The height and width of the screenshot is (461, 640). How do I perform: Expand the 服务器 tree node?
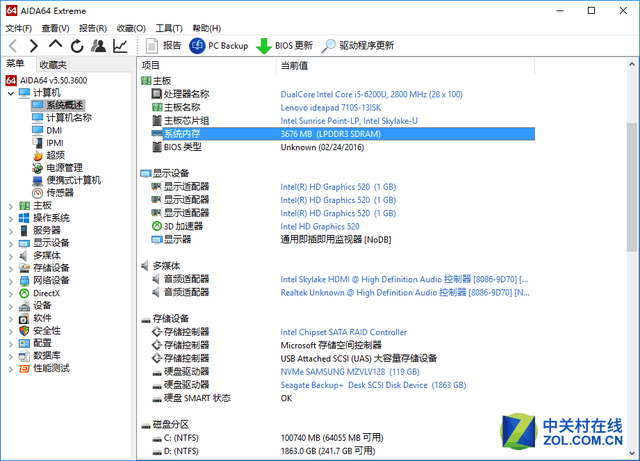point(11,231)
